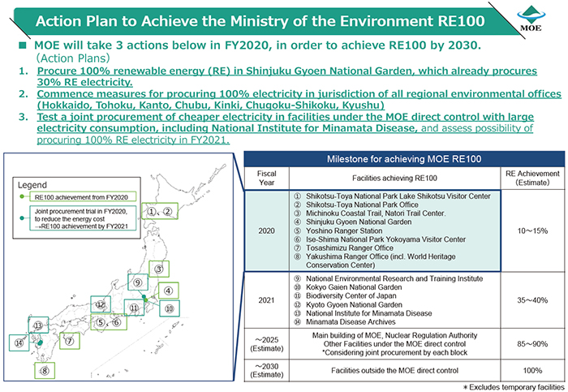Click the '10~15%' achievement value
Image resolution: width=568 pixels, height=392 pixels.
[x=532, y=230]
